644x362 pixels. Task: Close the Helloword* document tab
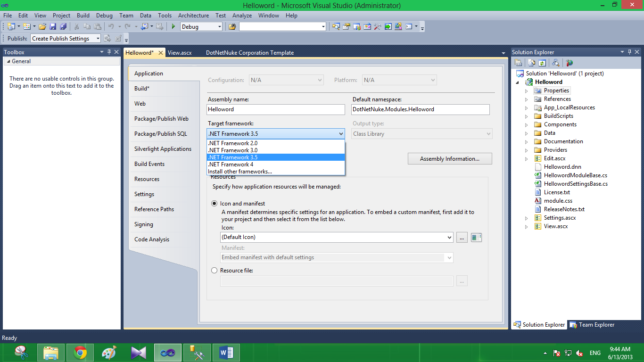coord(161,53)
